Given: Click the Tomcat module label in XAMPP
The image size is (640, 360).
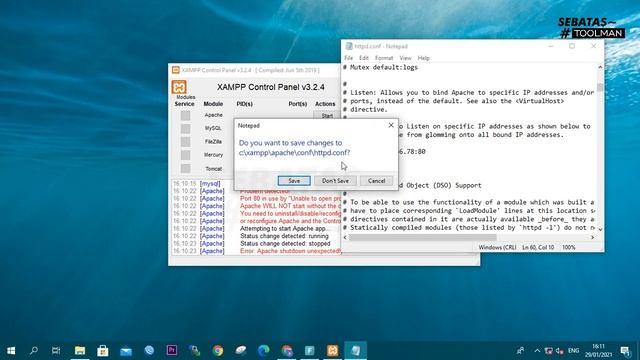Looking at the screenshot, I should coord(213,169).
